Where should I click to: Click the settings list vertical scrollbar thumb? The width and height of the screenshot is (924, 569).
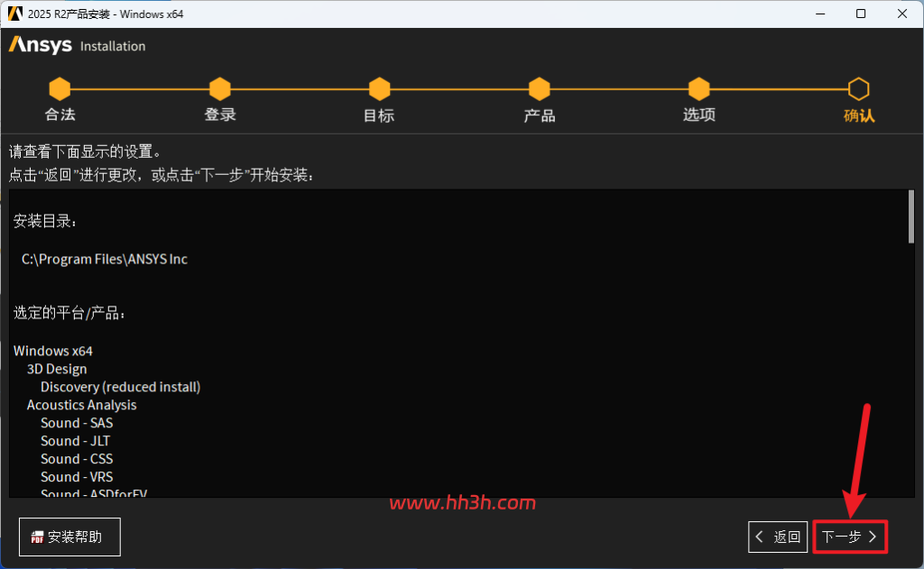(x=911, y=216)
